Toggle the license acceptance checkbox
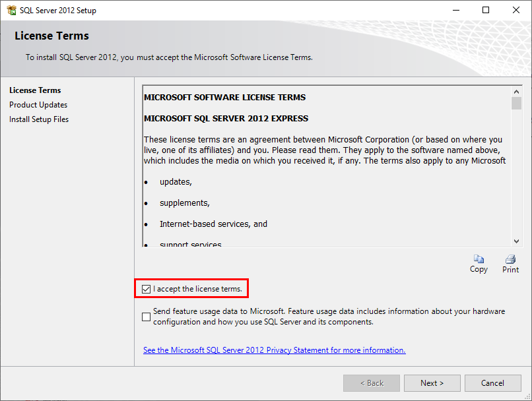The height and width of the screenshot is (401, 532). 146,288
